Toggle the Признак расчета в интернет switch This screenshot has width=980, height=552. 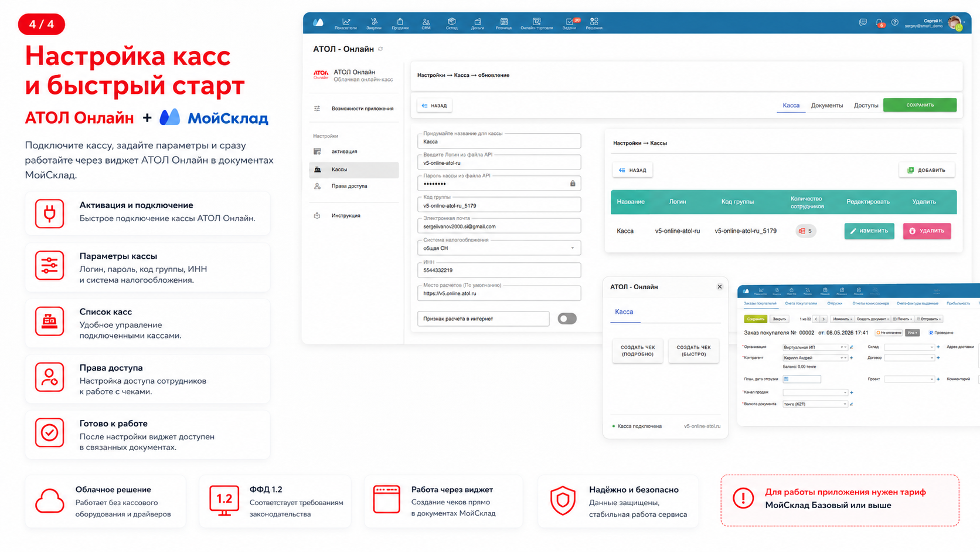[x=567, y=319]
